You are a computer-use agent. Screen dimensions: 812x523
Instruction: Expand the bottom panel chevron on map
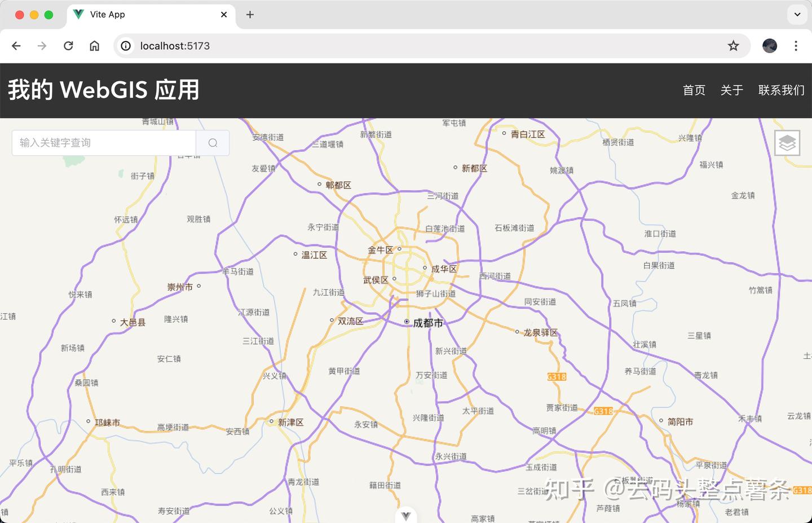click(406, 515)
